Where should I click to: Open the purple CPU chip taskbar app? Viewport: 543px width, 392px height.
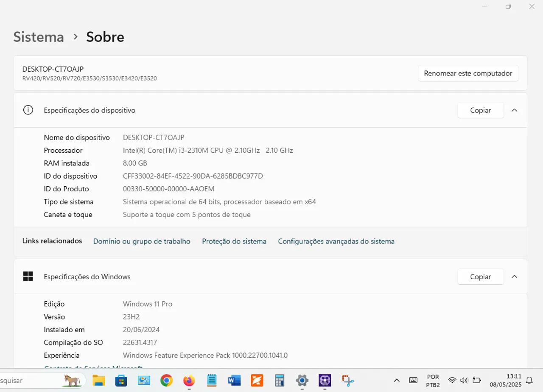[x=325, y=380]
